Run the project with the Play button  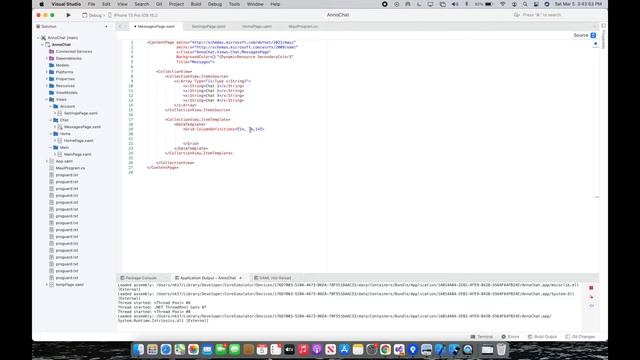pos(68,15)
